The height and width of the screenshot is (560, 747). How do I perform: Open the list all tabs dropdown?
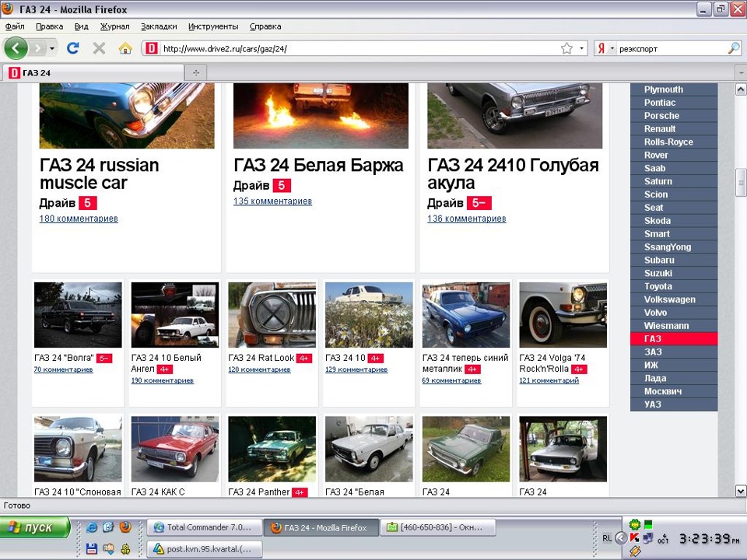click(x=741, y=73)
